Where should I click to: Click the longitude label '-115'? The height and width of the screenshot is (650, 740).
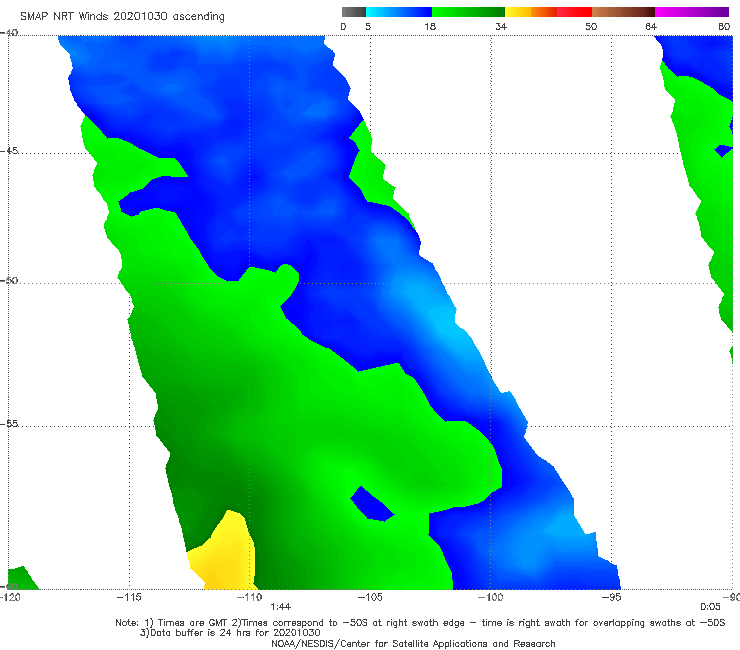point(129,597)
